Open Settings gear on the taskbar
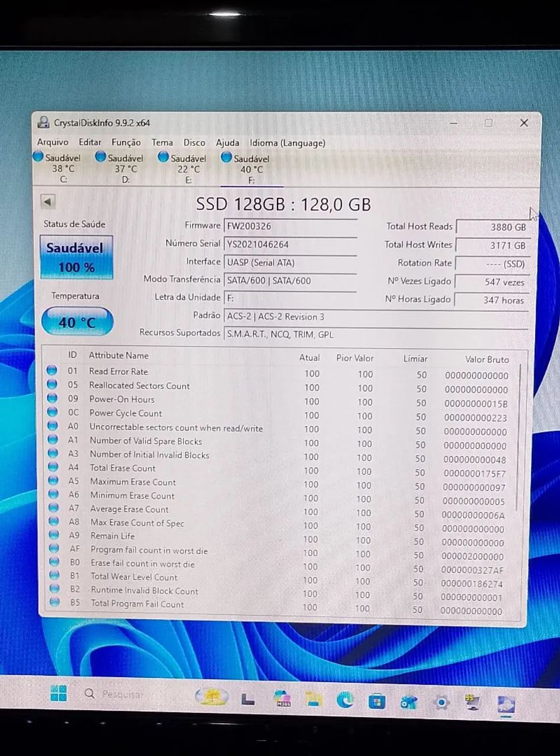The width and height of the screenshot is (560, 756). click(x=441, y=702)
